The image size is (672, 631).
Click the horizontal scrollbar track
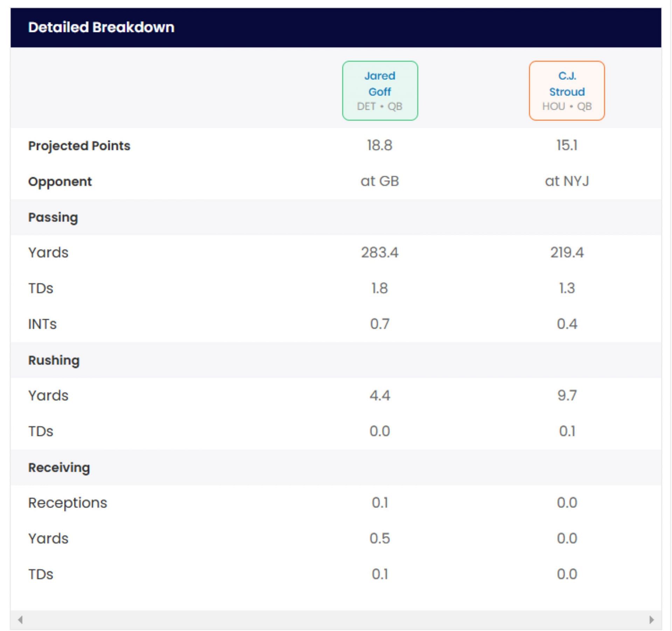[x=336, y=620]
